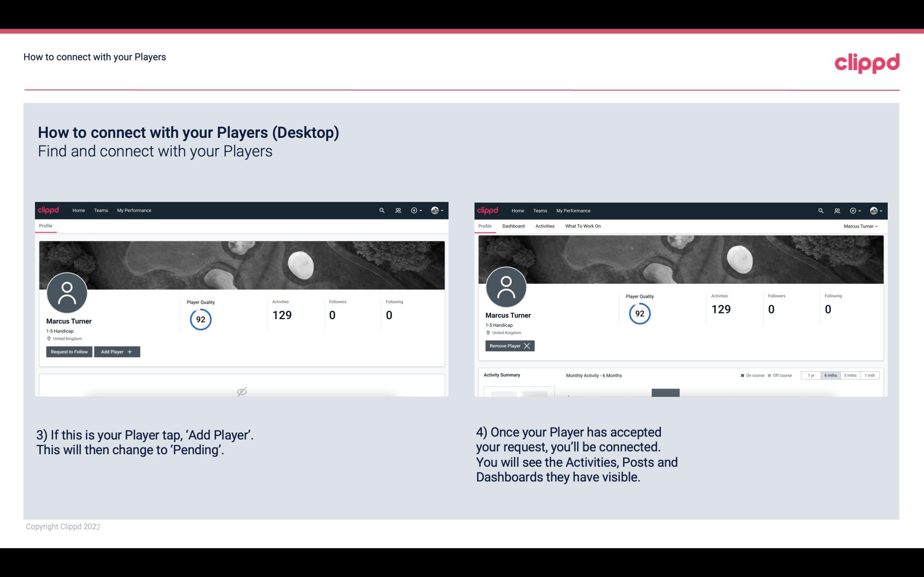
Task: Click the 'Remove Player' button
Action: pyautogui.click(x=509, y=346)
